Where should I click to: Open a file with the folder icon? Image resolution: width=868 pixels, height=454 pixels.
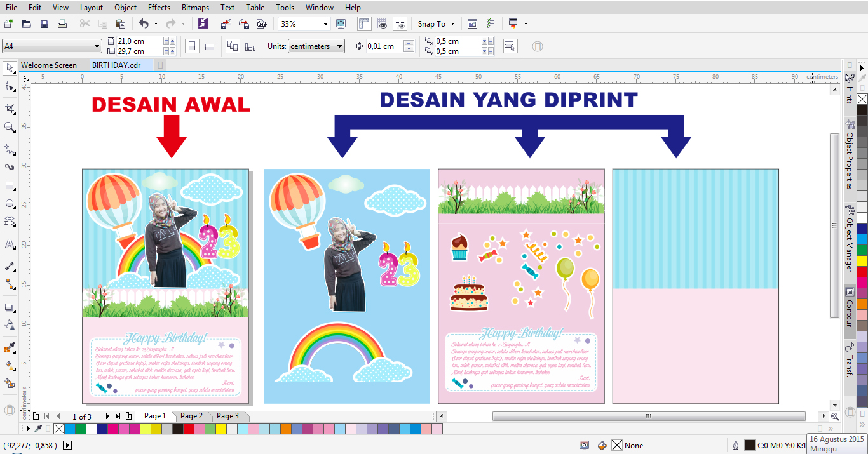pyautogui.click(x=27, y=24)
